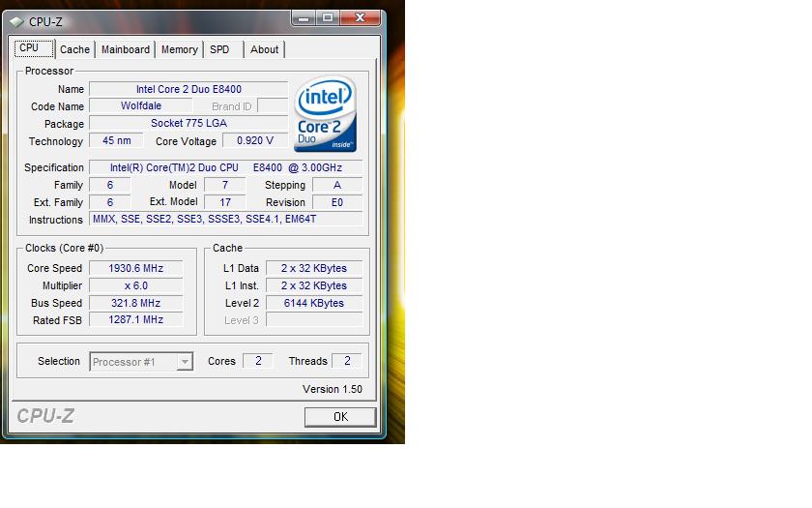Viewport: 812px width, 508px height.
Task: Click the Wolfdale code name value
Action: click(x=141, y=105)
